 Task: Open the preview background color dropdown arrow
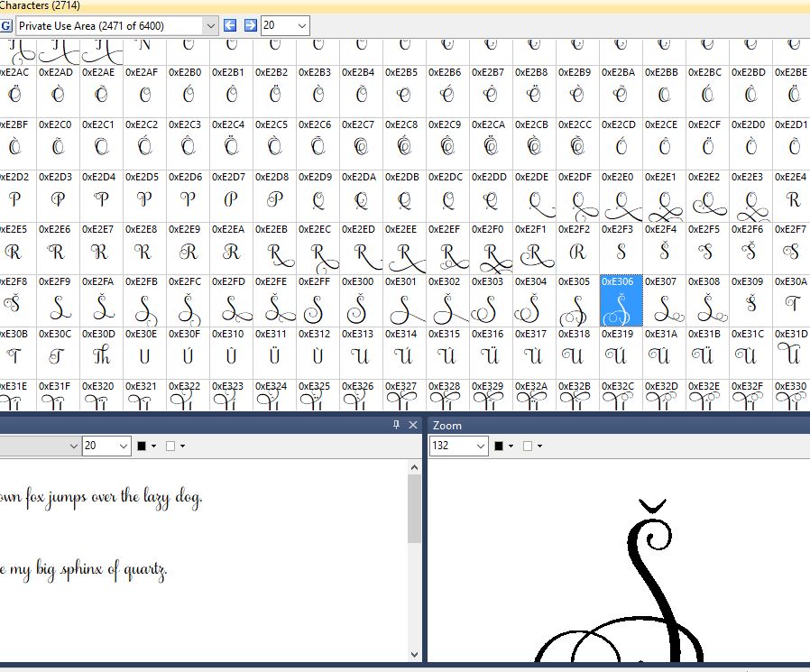183,446
